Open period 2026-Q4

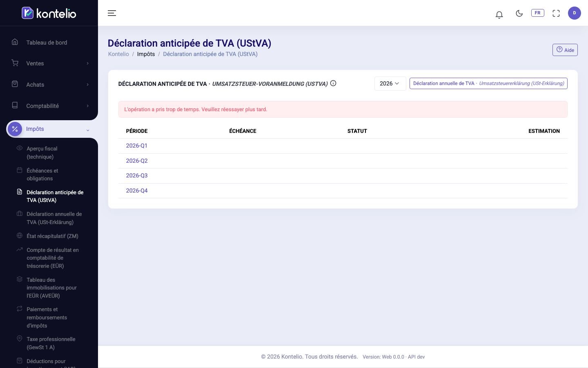tap(137, 191)
